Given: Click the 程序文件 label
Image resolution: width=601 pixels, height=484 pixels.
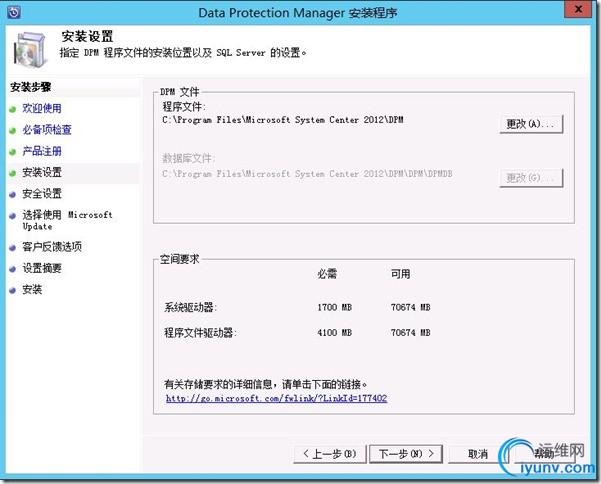Looking at the screenshot, I should point(184,107).
